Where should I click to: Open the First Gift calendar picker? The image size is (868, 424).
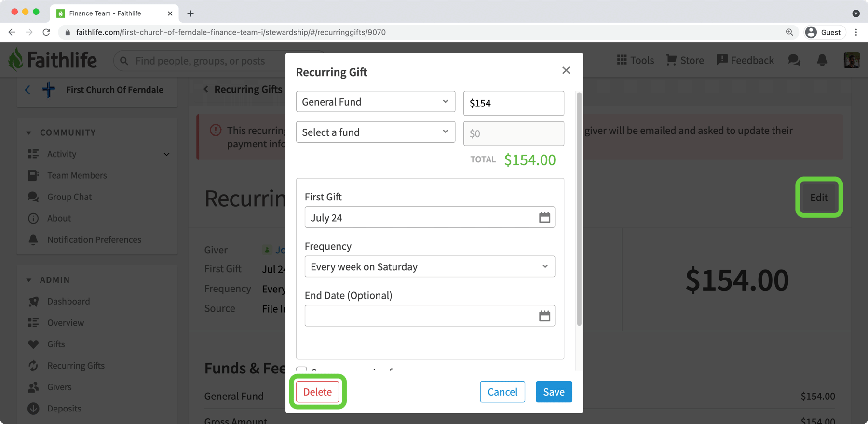coord(544,218)
